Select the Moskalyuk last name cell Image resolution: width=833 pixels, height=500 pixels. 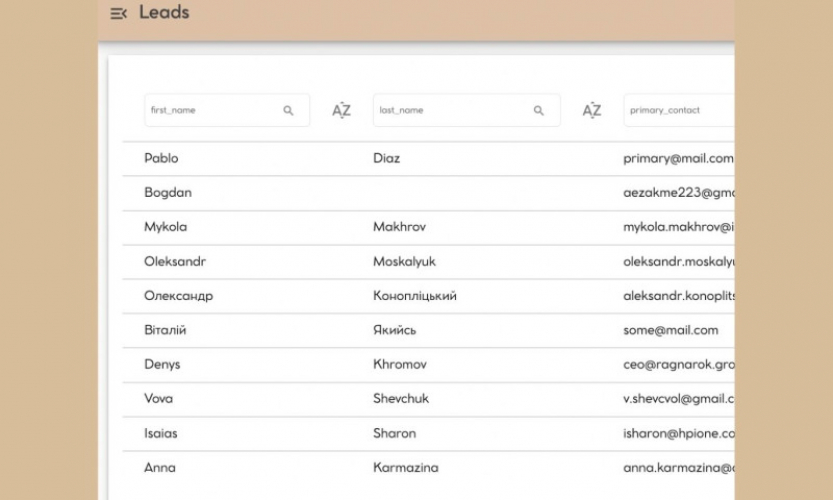[404, 261]
